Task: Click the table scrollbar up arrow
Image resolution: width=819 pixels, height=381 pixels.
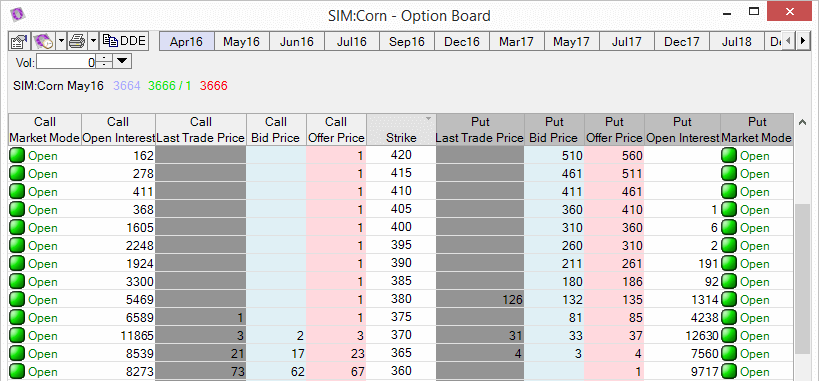Action: click(x=802, y=122)
